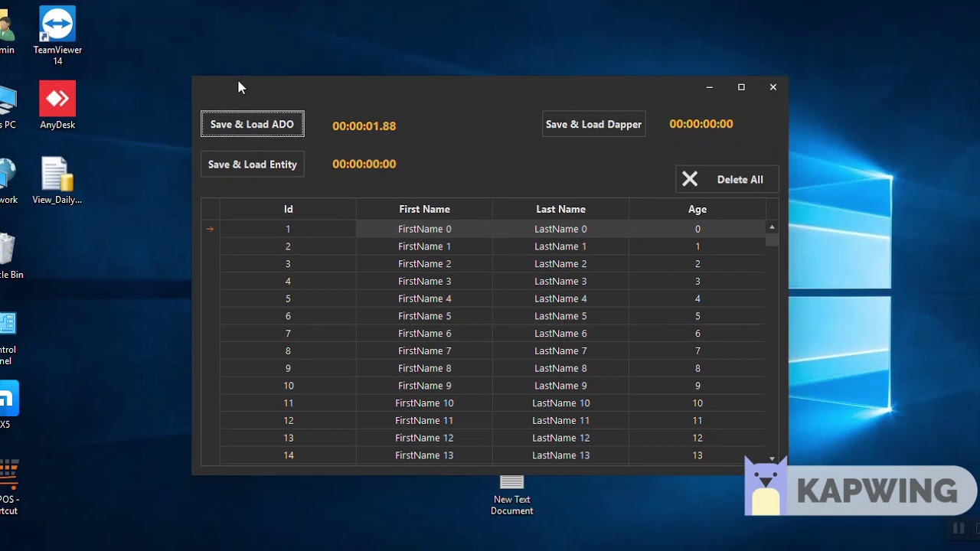
Task: Sort grid by Age column header
Action: click(x=697, y=209)
